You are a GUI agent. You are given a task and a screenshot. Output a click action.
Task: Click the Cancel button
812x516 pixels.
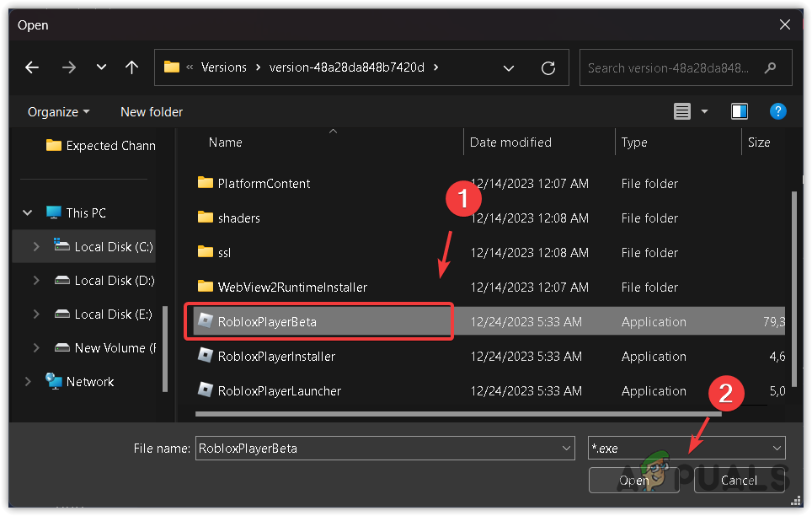click(x=739, y=481)
